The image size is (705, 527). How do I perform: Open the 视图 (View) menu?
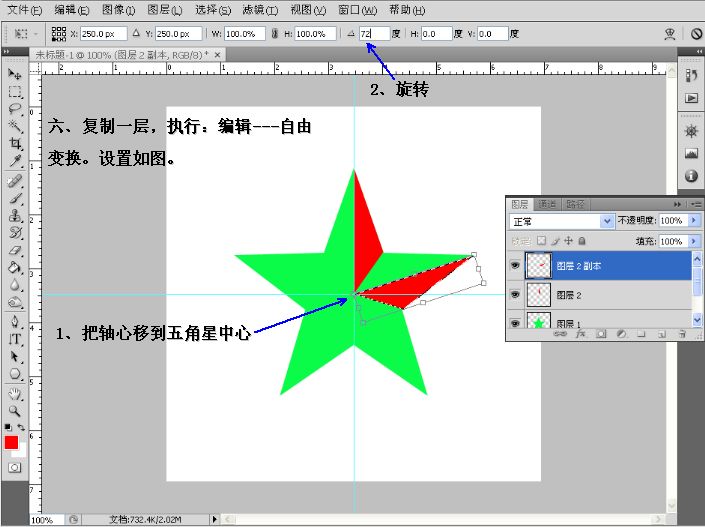click(x=308, y=10)
